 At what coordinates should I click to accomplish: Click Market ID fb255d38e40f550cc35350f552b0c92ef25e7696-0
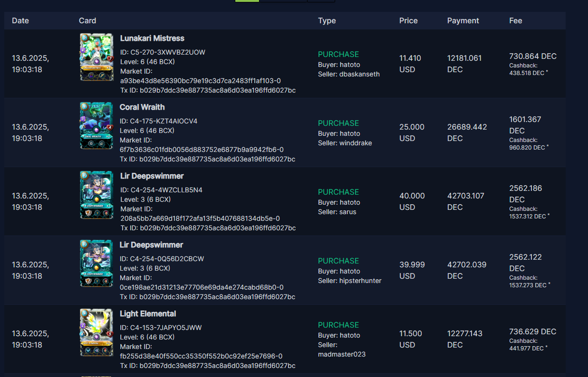click(201, 356)
